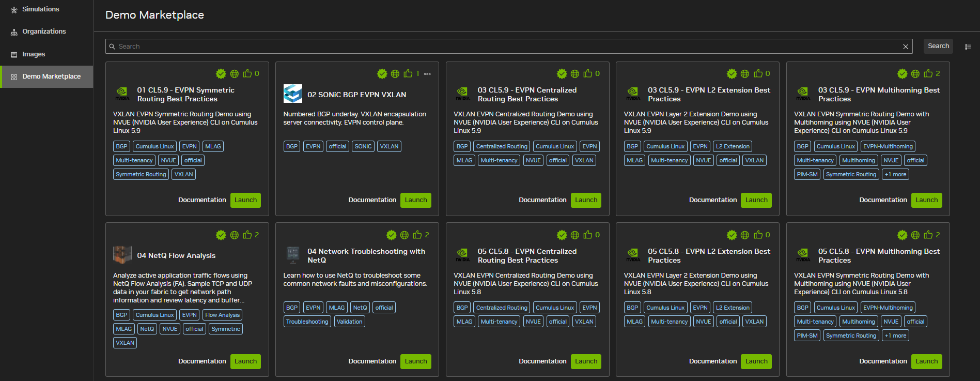Viewport: 980px width, 381px height.
Task: Click into the marketplace search field
Action: point(506,47)
